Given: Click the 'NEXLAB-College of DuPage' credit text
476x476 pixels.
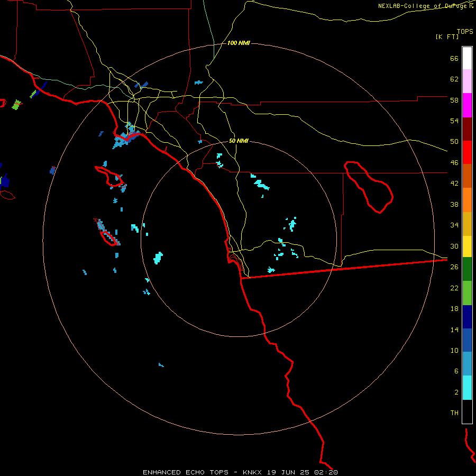Looking at the screenshot, I should click(x=423, y=6).
